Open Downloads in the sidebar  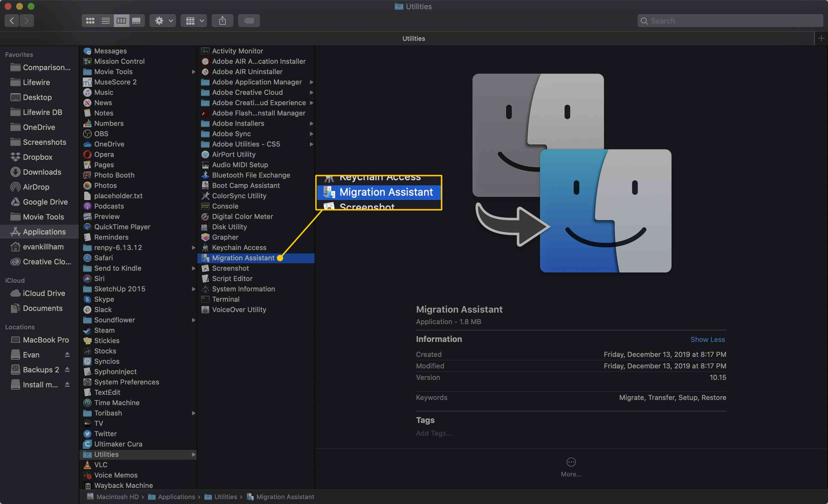pos(39,172)
